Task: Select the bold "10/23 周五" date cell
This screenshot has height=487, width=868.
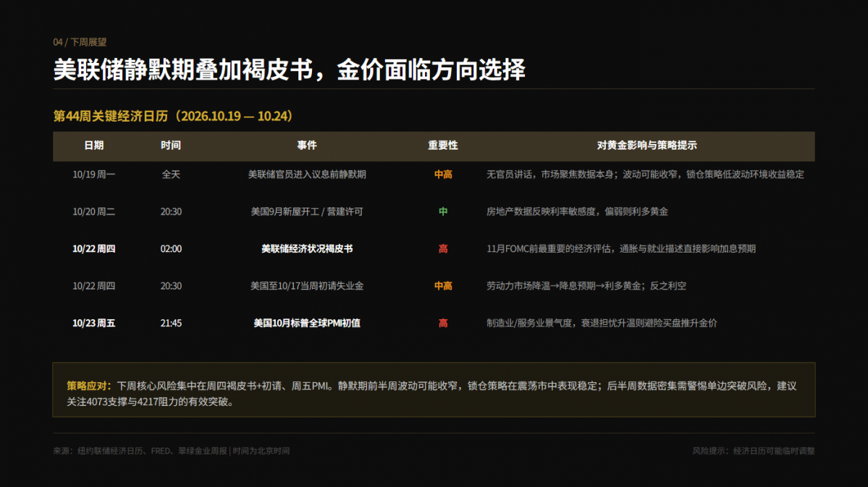Action: tap(93, 323)
